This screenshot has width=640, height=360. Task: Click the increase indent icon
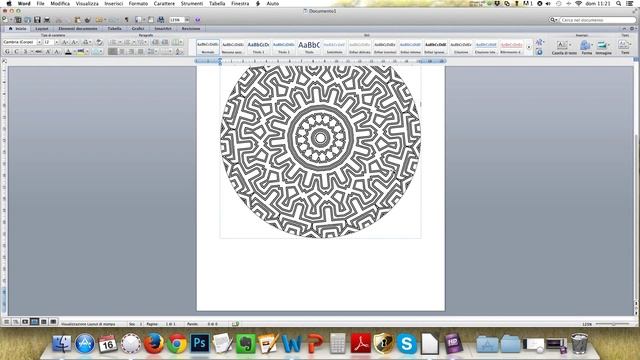(165, 42)
